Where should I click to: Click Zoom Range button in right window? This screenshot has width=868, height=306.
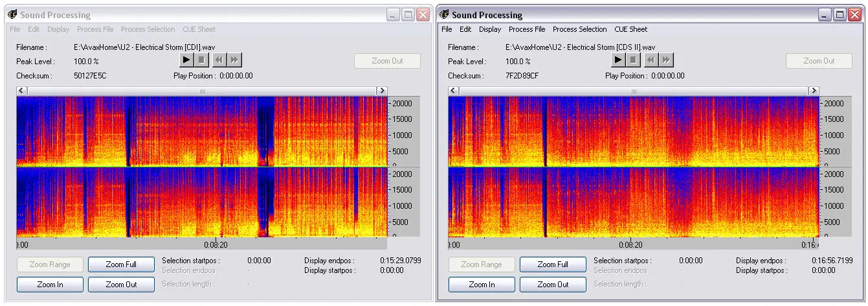tap(482, 264)
